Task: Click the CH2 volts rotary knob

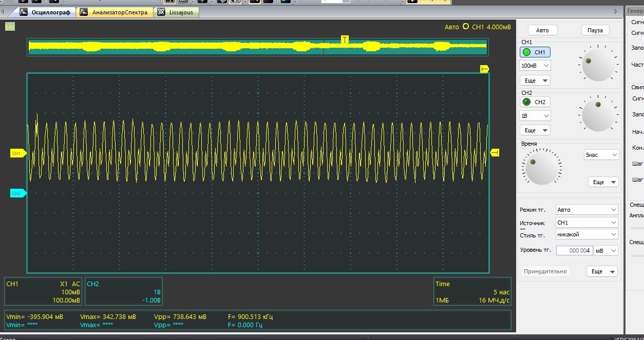Action: tap(598, 114)
